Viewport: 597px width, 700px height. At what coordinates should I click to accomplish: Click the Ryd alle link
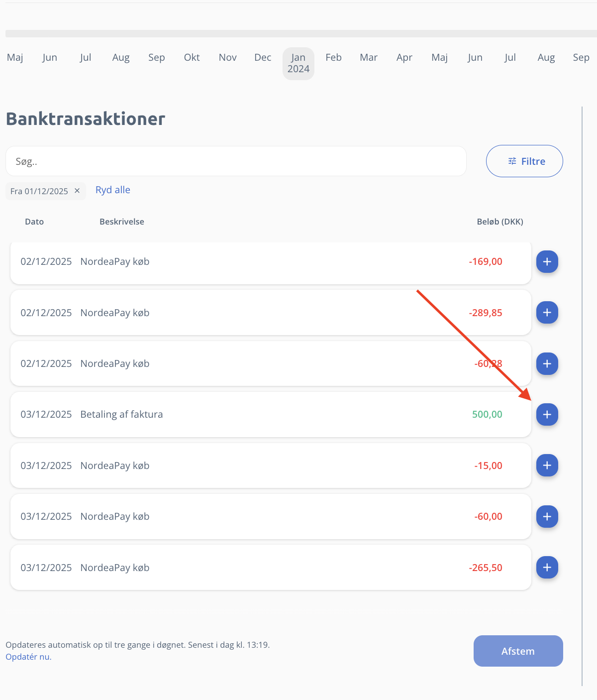[113, 190]
